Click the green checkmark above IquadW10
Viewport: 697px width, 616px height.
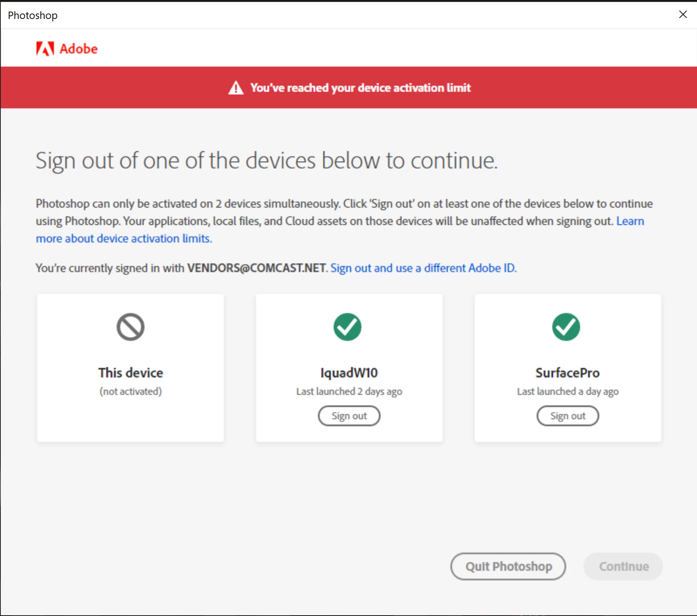click(347, 327)
